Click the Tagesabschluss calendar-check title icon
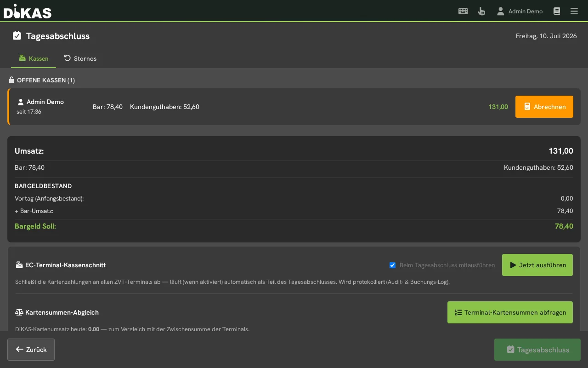Viewport: 588px width, 368px height. pos(17,35)
